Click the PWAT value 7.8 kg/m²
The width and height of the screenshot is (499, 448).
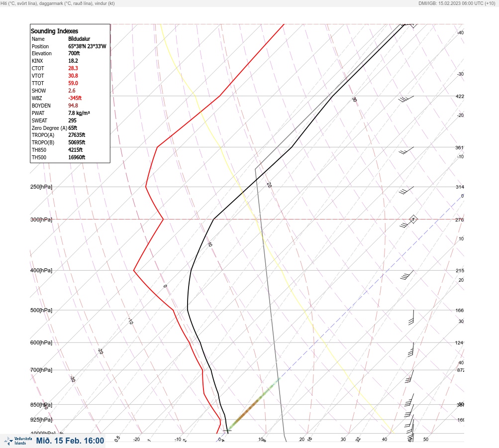coord(79,113)
